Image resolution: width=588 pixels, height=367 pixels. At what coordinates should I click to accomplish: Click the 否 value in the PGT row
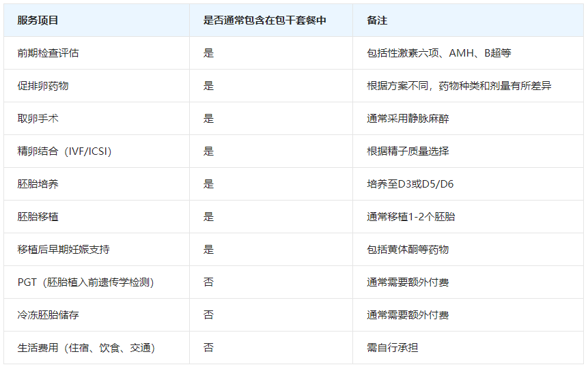click(x=208, y=282)
